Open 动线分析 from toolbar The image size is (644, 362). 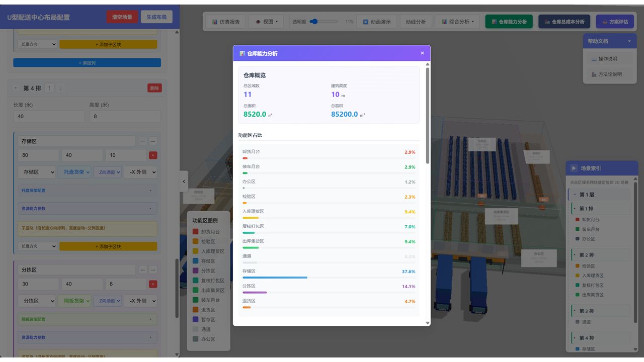pos(416,22)
